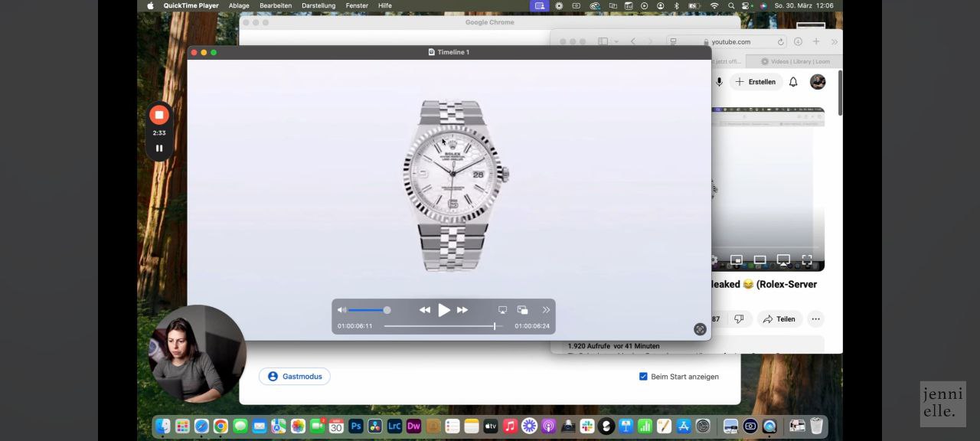Fast-forward the Timeline 1 video

(462, 310)
